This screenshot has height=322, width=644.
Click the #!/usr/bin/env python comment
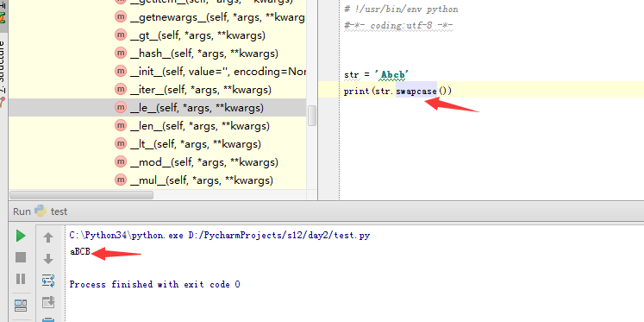click(x=401, y=9)
